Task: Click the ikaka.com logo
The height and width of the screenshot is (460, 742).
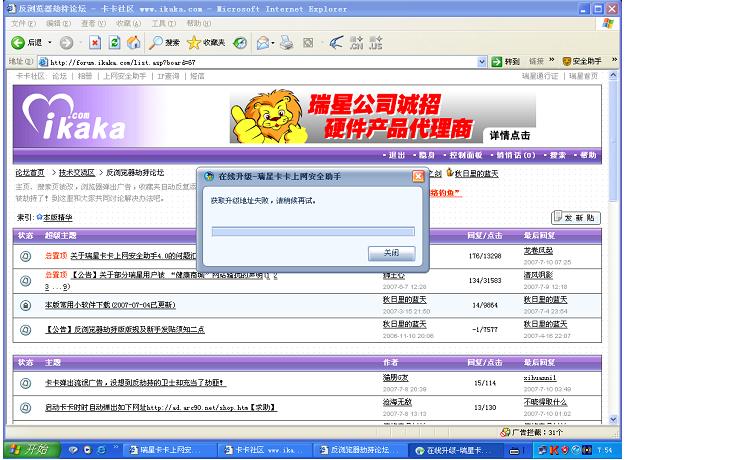Action: tap(74, 117)
